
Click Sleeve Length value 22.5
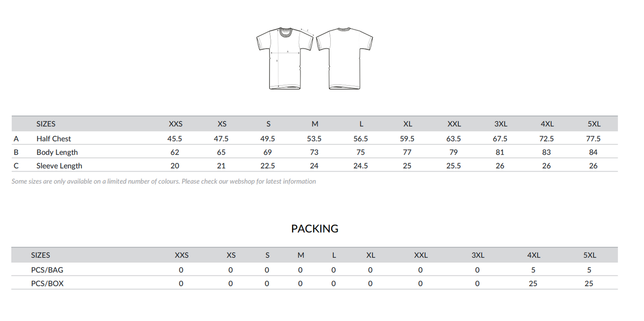[x=267, y=166]
